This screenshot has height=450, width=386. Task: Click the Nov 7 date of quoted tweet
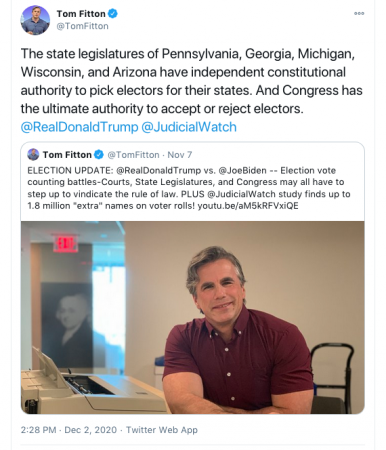pyautogui.click(x=180, y=155)
